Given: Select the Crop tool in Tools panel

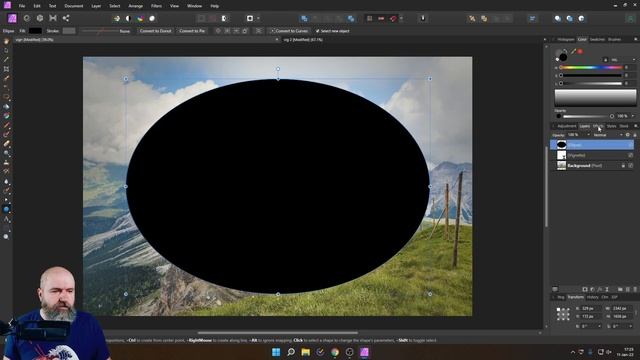Looking at the screenshot, I should pos(6,69).
